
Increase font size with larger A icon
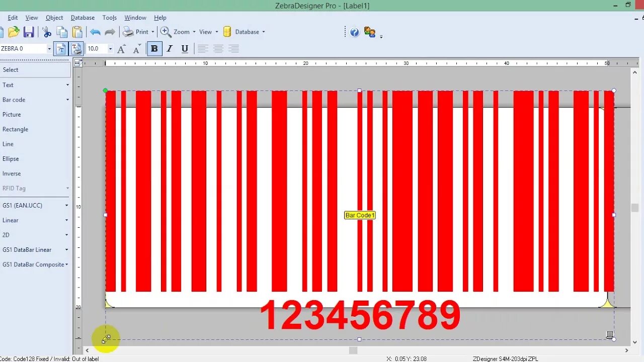121,49
